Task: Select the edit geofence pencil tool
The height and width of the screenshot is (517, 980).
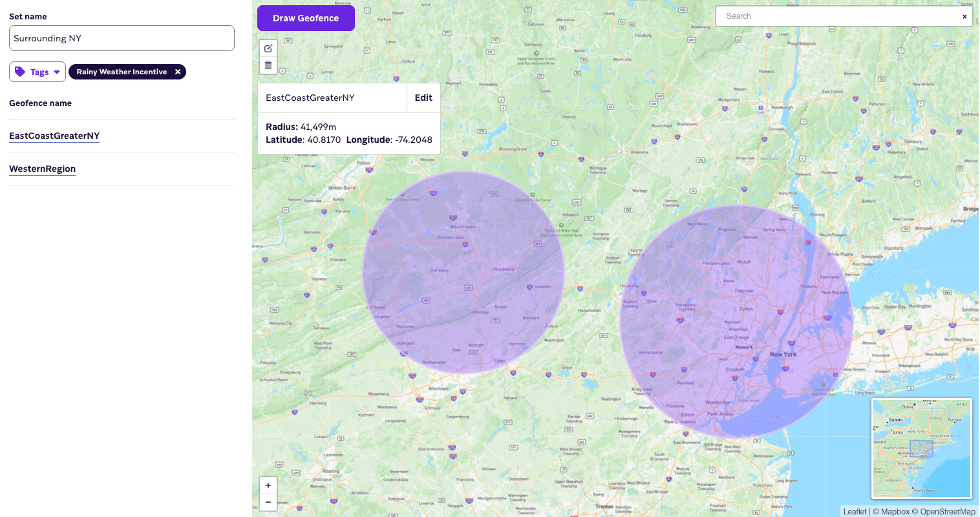Action: click(268, 48)
